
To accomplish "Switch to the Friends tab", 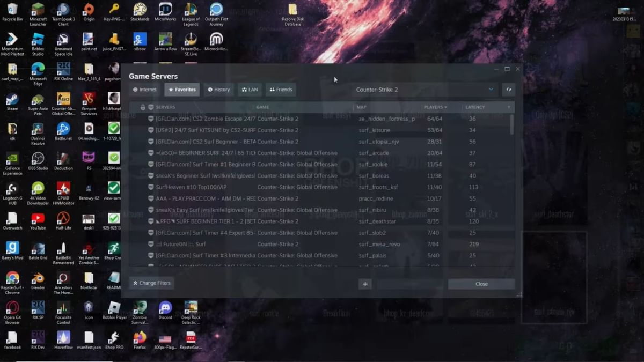I will pos(281,90).
